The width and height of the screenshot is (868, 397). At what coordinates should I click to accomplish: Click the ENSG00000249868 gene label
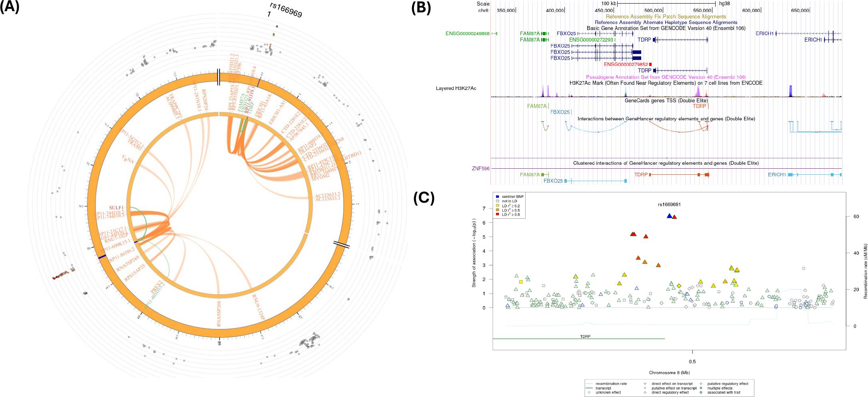click(468, 34)
